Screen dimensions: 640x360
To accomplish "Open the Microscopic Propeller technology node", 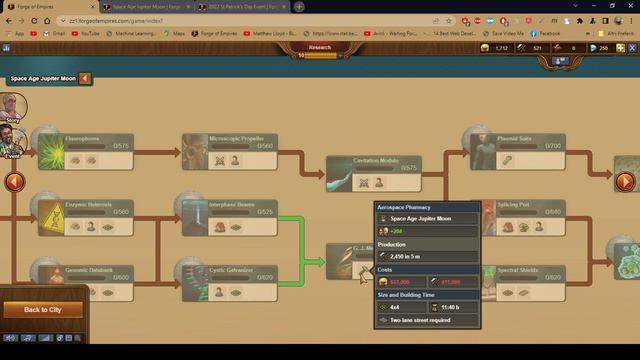I will click(x=230, y=151).
